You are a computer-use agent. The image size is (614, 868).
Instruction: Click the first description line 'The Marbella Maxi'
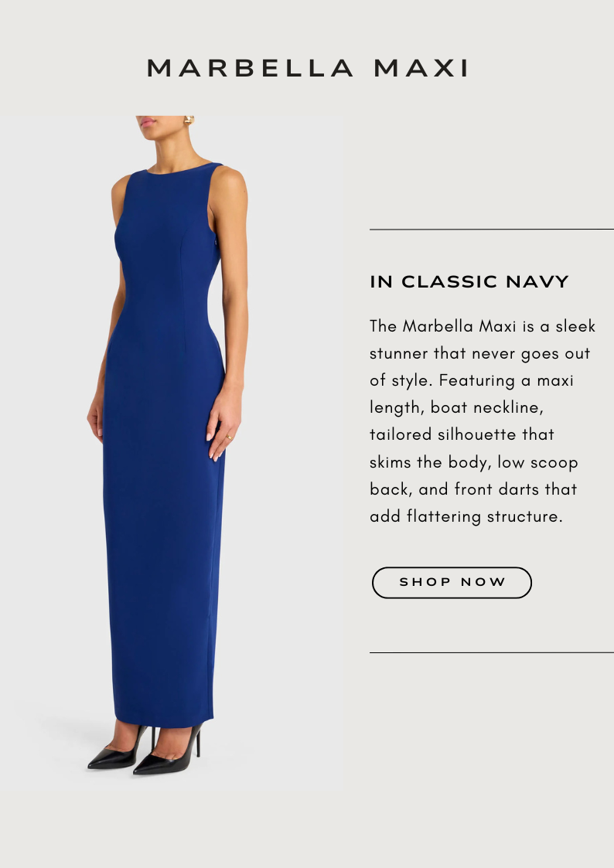442,326
